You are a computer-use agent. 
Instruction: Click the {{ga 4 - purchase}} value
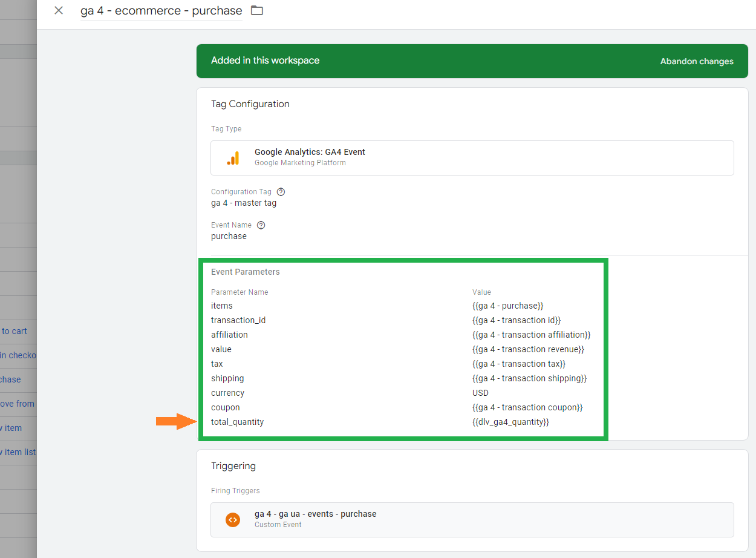pyautogui.click(x=508, y=306)
